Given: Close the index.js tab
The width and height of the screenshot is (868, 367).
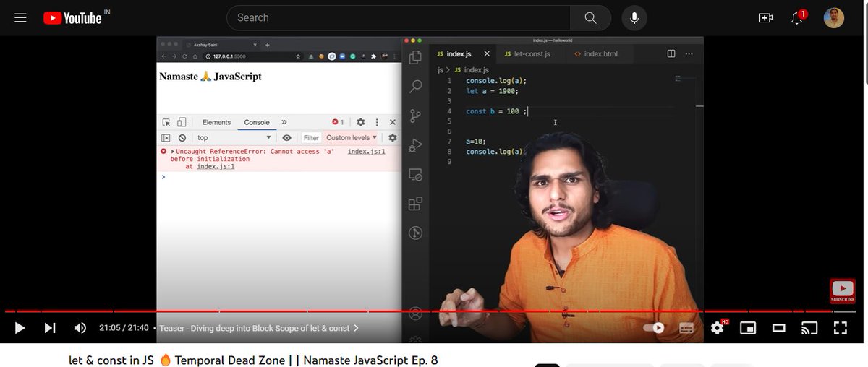Looking at the screenshot, I should click(x=487, y=54).
